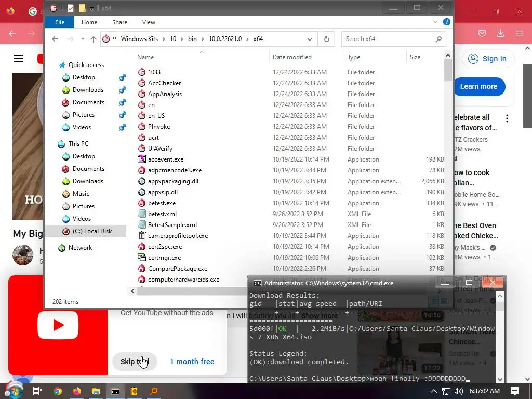Sort files by Size column
This screenshot has height=399, width=532.
click(x=415, y=57)
